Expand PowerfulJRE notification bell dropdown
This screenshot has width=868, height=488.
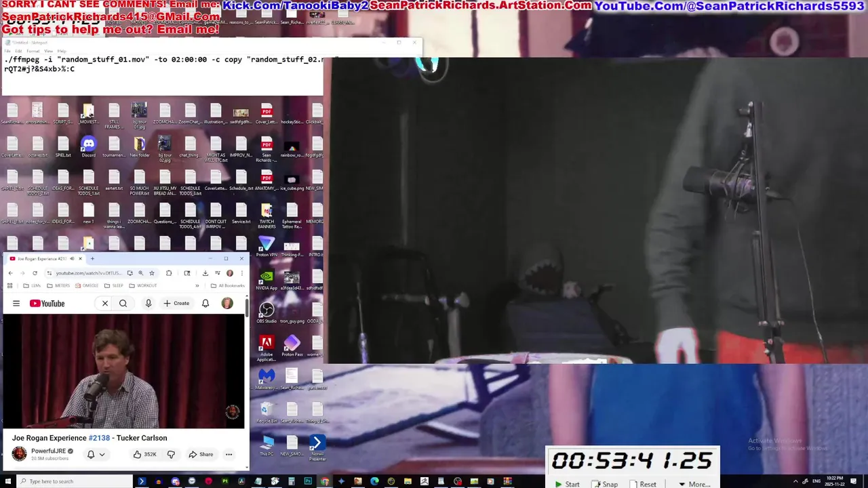coord(96,454)
